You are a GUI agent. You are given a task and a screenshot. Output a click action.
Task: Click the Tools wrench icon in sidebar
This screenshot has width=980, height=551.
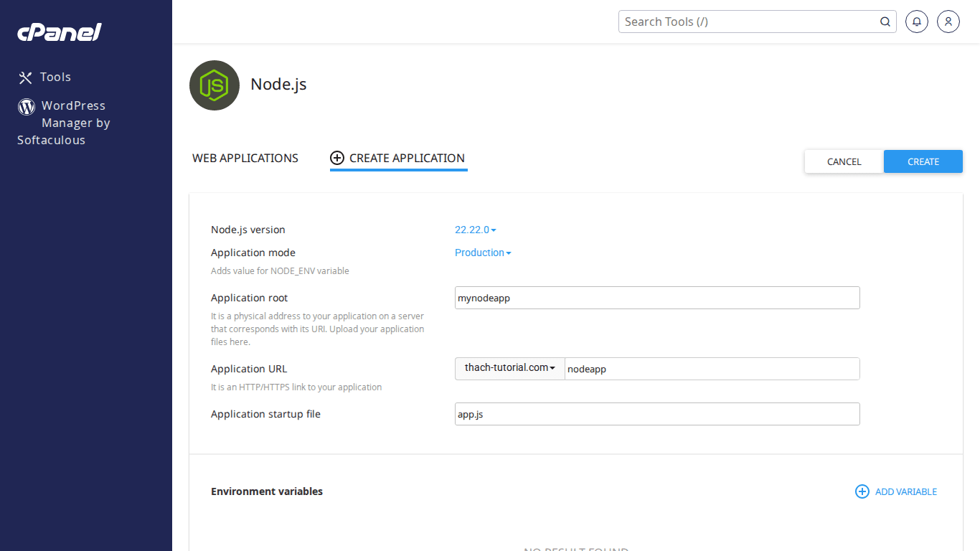(26, 77)
